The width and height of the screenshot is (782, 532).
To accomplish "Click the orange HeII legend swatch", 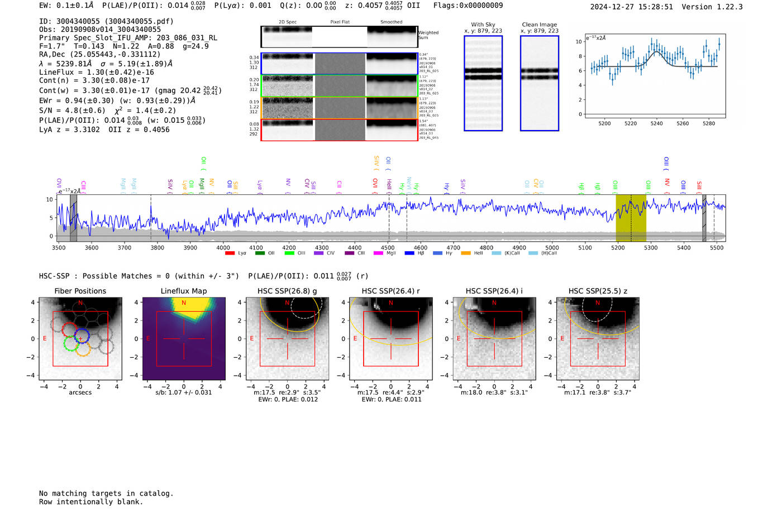I will [466, 253].
